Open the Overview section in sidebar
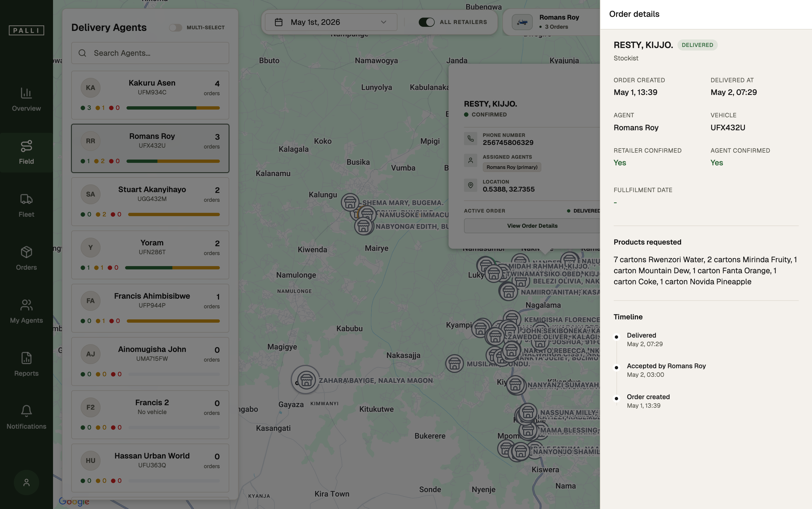This screenshot has width=812, height=509. click(26, 99)
